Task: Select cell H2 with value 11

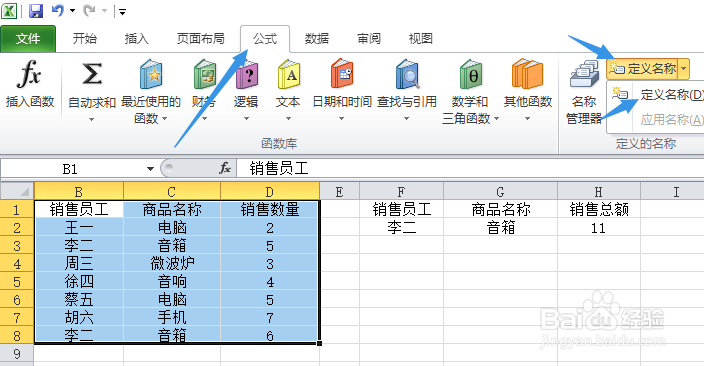Action: click(598, 228)
